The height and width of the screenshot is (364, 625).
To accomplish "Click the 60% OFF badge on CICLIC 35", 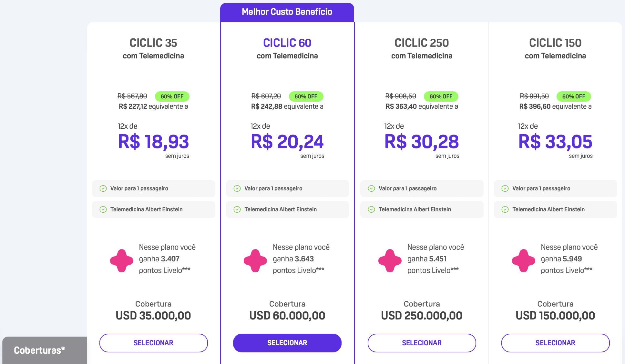I will 172,96.
